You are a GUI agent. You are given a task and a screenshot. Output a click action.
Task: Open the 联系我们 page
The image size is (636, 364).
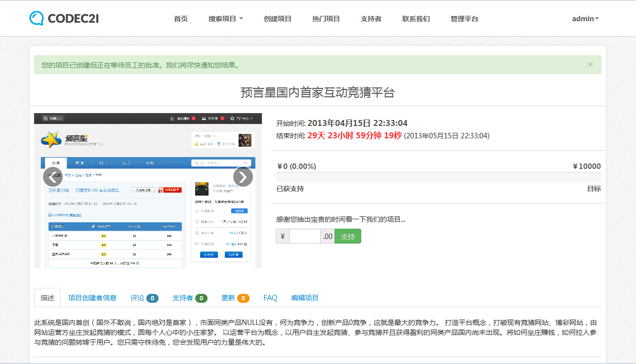416,19
